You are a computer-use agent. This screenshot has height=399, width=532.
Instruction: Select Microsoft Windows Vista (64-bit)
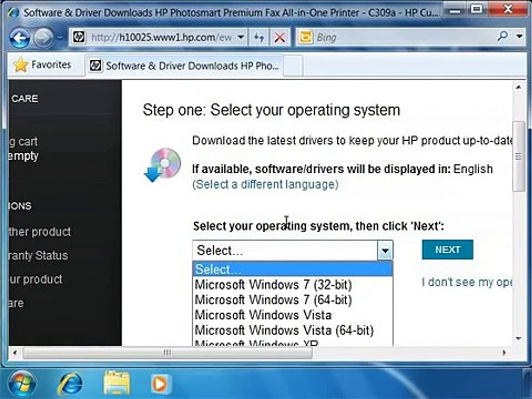292,330
